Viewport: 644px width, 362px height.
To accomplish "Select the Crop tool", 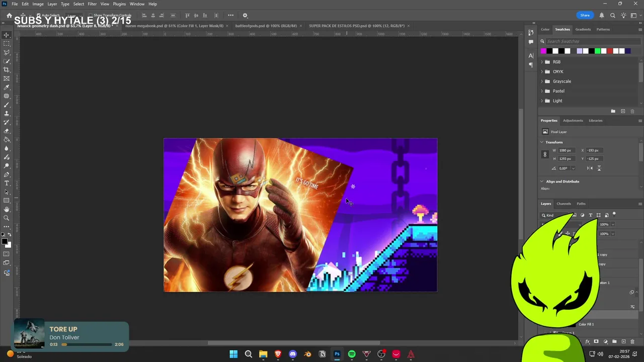I will (7, 70).
